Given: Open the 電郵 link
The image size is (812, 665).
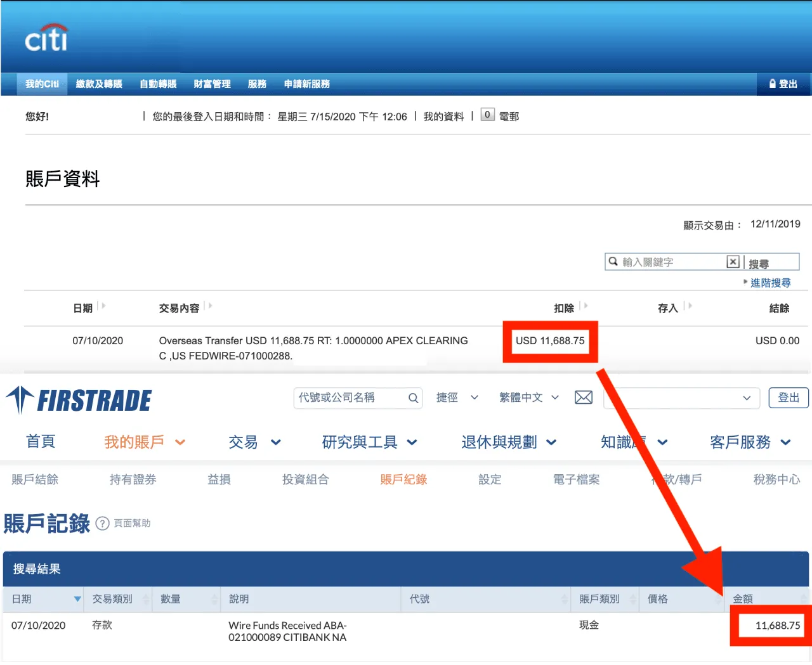Looking at the screenshot, I should pyautogui.click(x=509, y=117).
